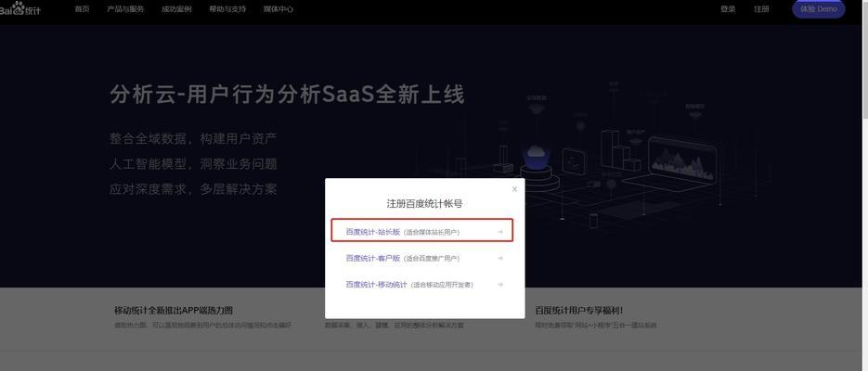The image size is (868, 371).
Task: Close the 注册百度统计帐号 dialog
Action: point(514,189)
